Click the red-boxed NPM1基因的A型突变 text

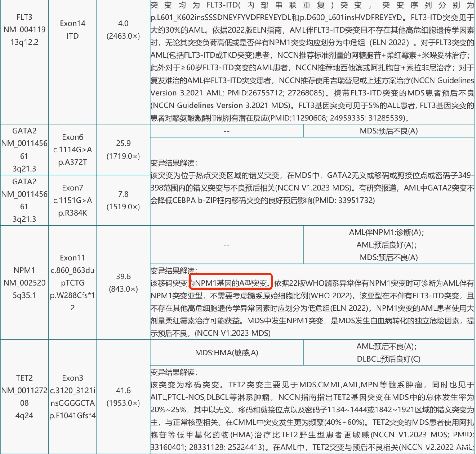(231, 283)
